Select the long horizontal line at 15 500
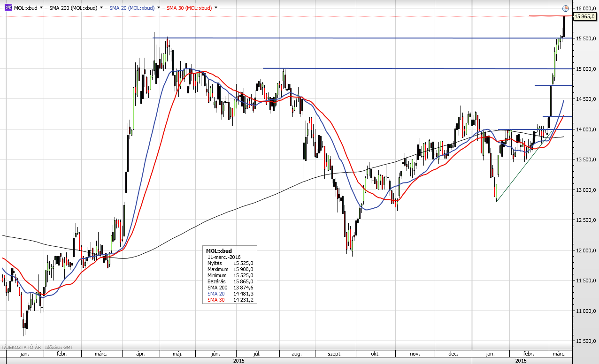 (362, 38)
